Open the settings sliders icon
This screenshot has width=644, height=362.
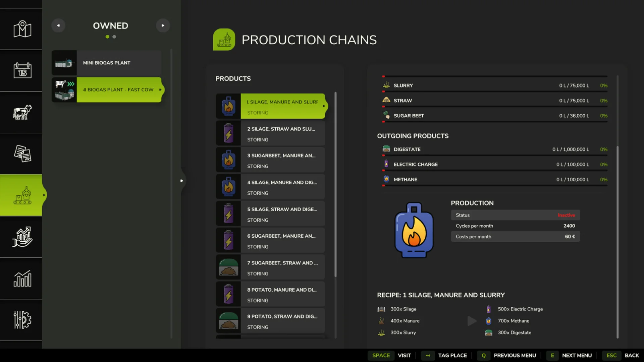(21, 320)
